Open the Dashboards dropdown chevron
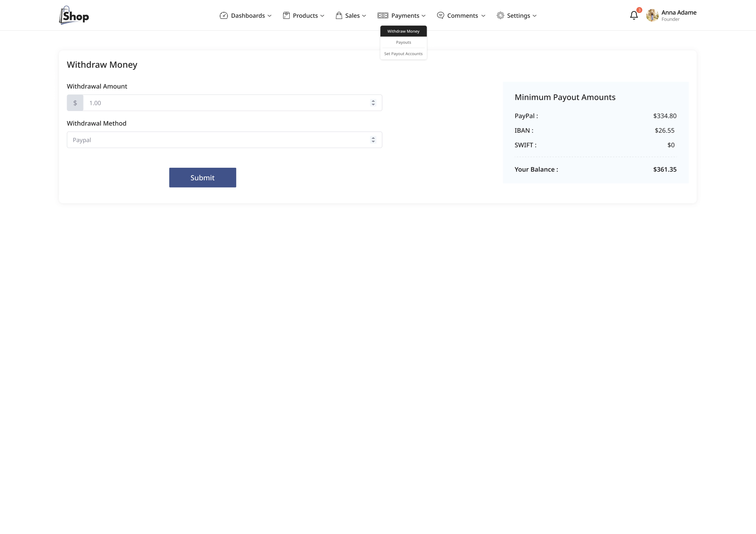 (x=269, y=16)
